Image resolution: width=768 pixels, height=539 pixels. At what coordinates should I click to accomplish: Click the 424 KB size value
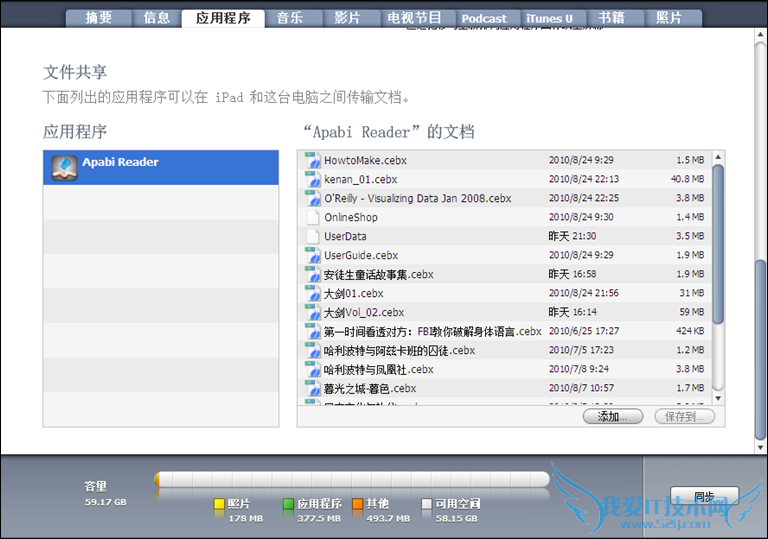690,331
